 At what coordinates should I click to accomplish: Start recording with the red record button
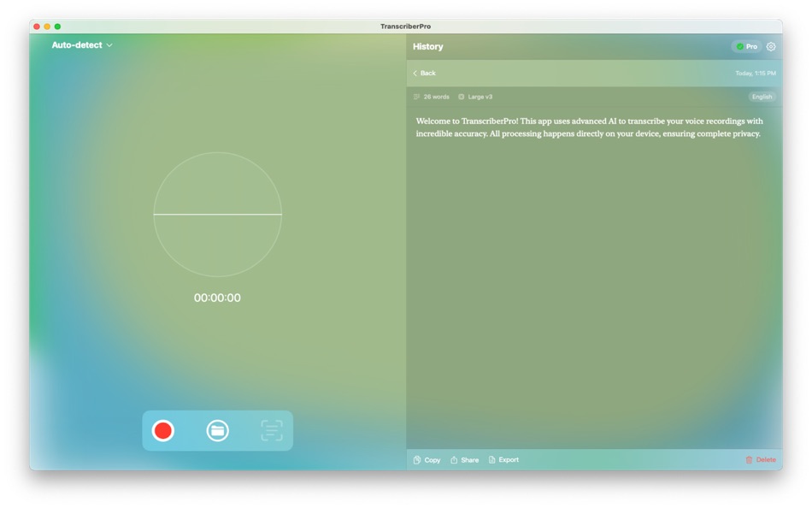(x=164, y=430)
